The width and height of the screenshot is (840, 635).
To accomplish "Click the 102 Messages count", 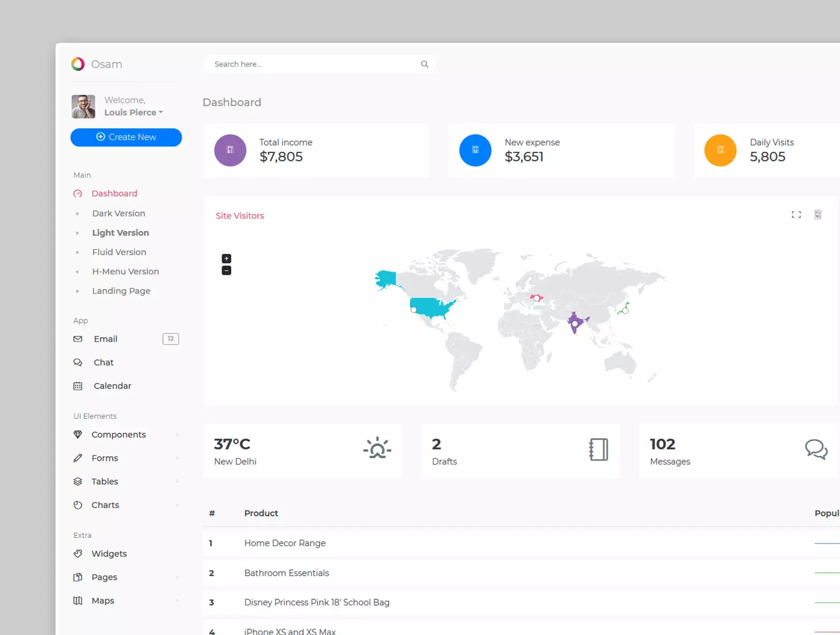I will 663,444.
